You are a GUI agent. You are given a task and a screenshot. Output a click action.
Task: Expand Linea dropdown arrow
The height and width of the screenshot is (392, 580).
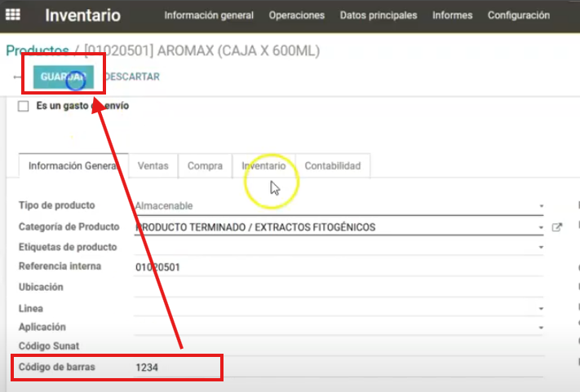541,309
